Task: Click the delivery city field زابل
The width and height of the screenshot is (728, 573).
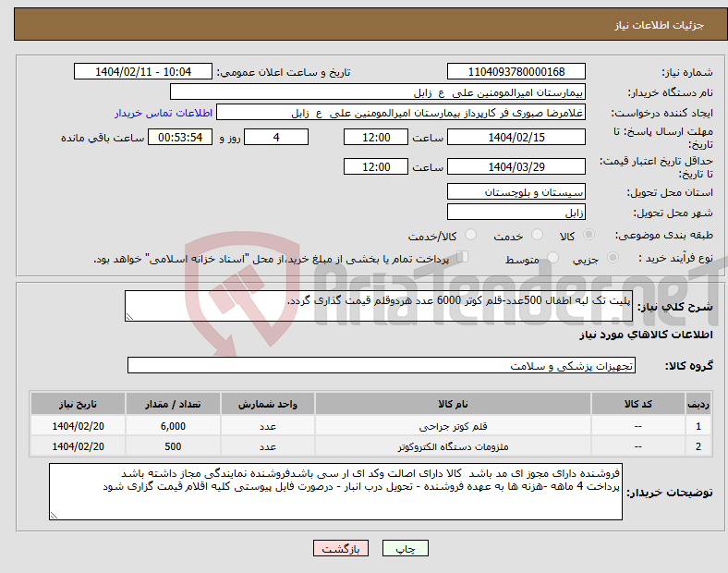Action: point(516,213)
